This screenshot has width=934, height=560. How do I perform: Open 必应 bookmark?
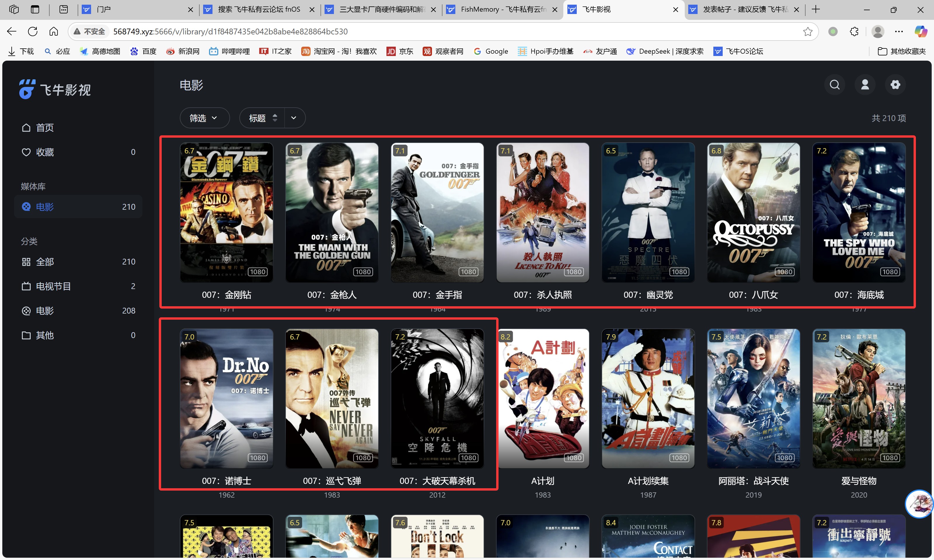pos(57,51)
